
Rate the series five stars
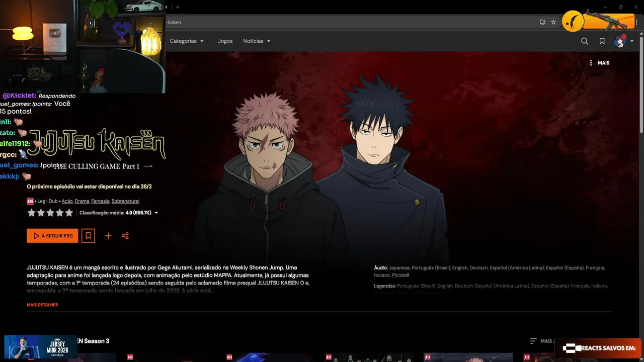coord(69,213)
